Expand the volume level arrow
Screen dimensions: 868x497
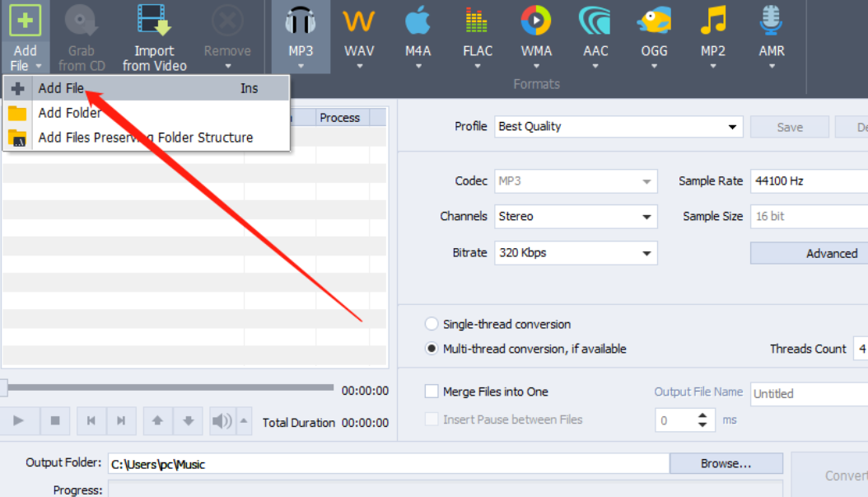(244, 420)
